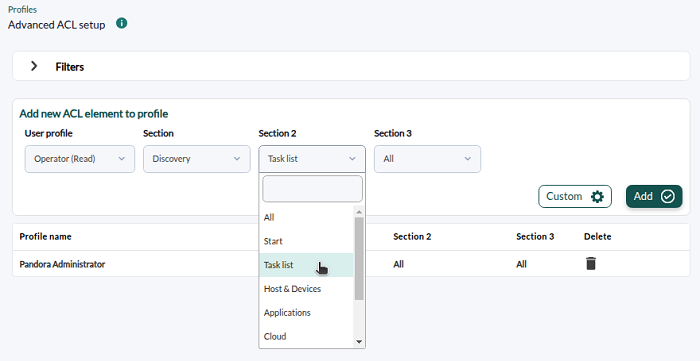Click the dropdown scroll down arrow
Image resolution: width=700 pixels, height=361 pixels.
(x=359, y=342)
